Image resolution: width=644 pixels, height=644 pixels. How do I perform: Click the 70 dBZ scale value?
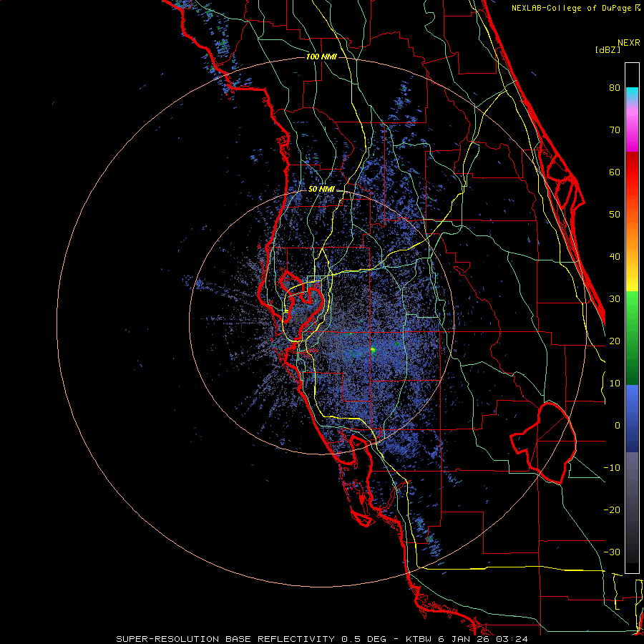tap(615, 130)
